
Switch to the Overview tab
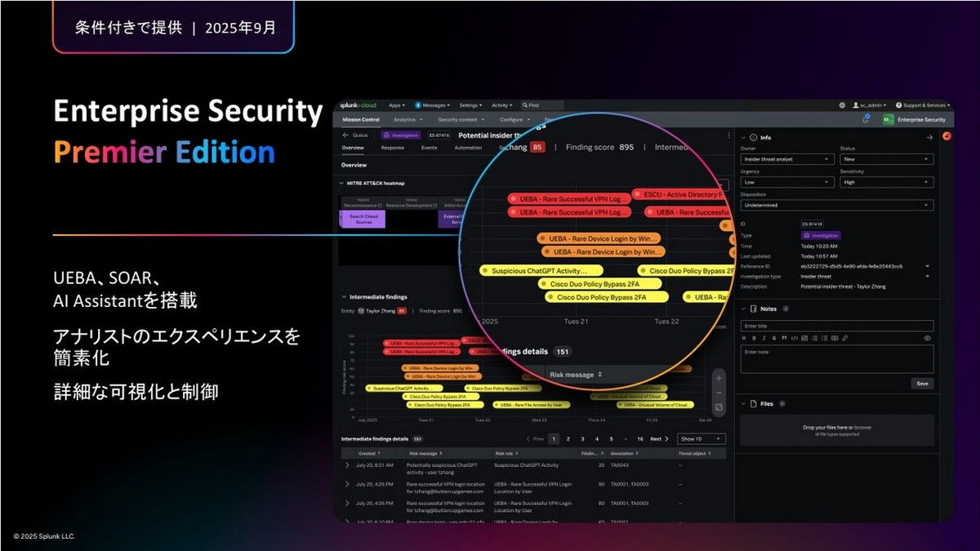pyautogui.click(x=353, y=148)
